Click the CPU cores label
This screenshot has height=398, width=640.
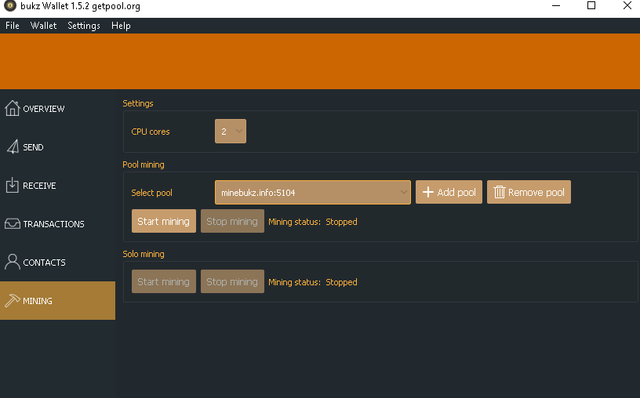point(150,131)
